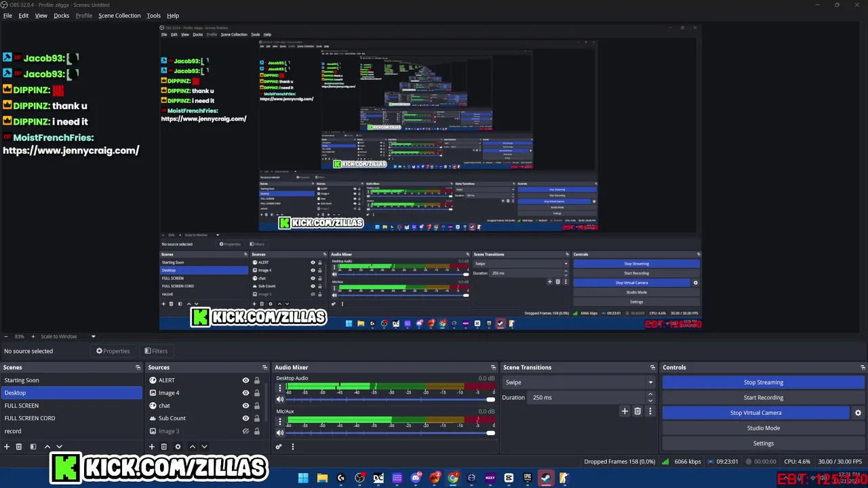Viewport: 868px width, 488px height.
Task: Hide the chat source eye icon
Action: point(245,405)
